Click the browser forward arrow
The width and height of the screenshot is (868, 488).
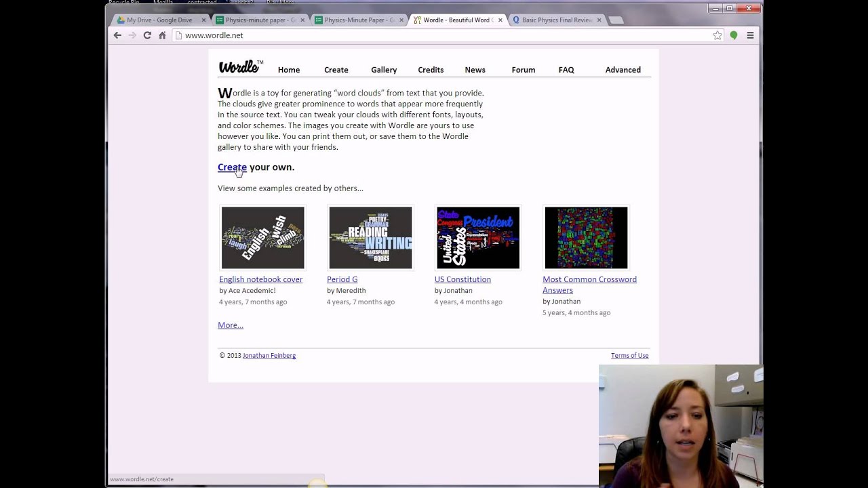pos(132,35)
